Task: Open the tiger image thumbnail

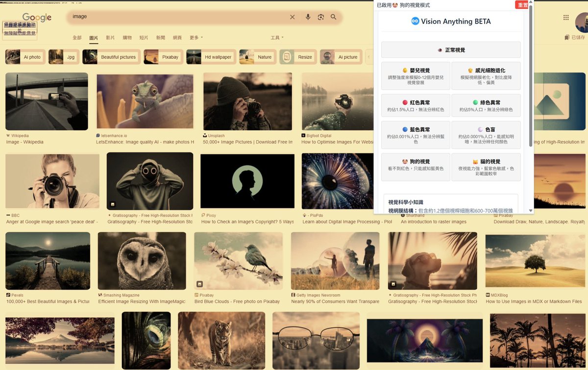Action: (x=221, y=341)
